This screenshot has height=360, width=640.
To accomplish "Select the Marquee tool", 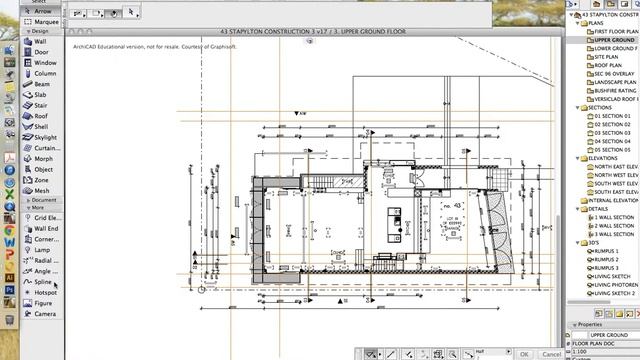I will point(42,22).
